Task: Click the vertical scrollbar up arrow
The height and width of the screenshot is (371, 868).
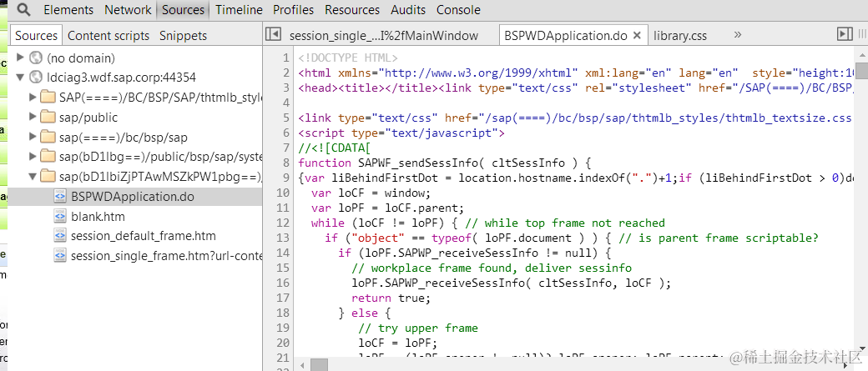Action: [x=861, y=54]
